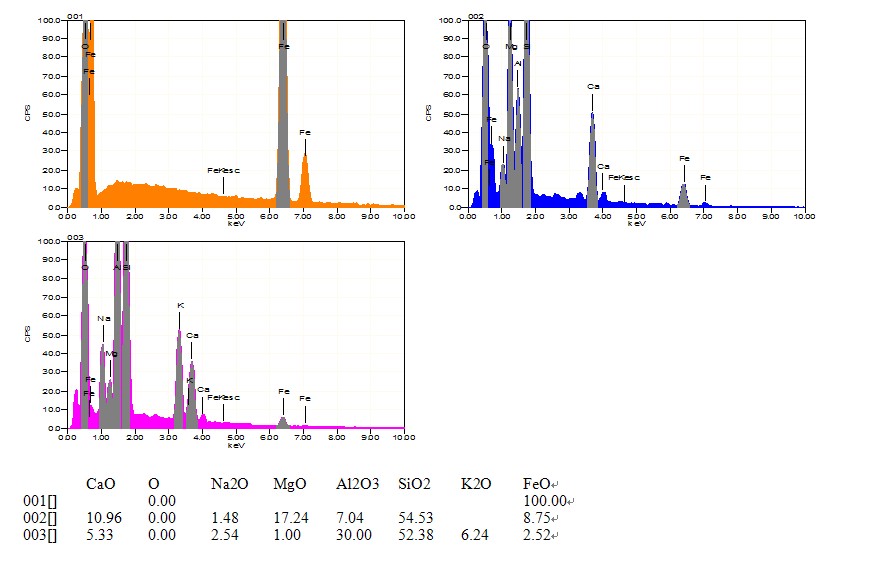Select the CaO column header in the table
This screenshot has height=586, width=879.
(101, 484)
